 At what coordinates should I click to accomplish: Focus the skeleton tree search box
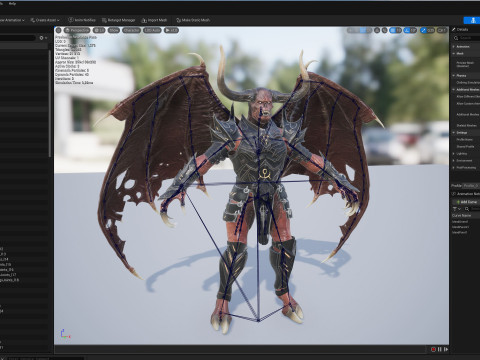point(18,38)
